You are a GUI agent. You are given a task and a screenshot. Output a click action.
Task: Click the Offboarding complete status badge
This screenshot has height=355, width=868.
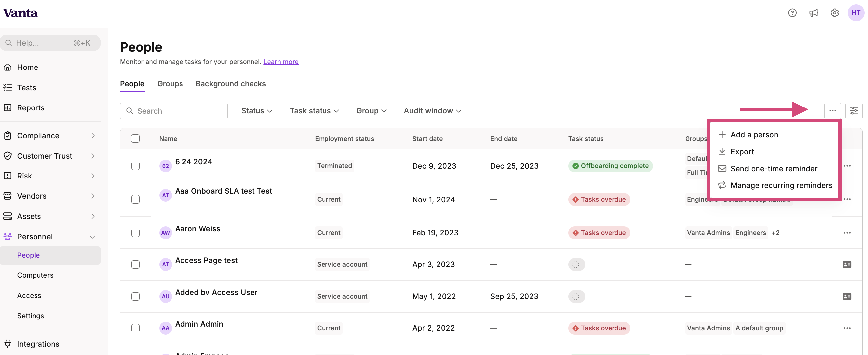point(611,166)
